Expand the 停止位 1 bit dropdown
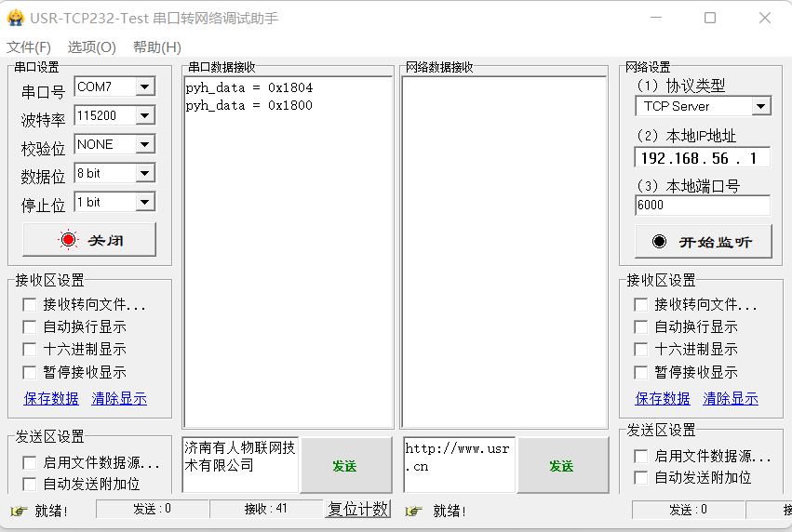 click(145, 203)
